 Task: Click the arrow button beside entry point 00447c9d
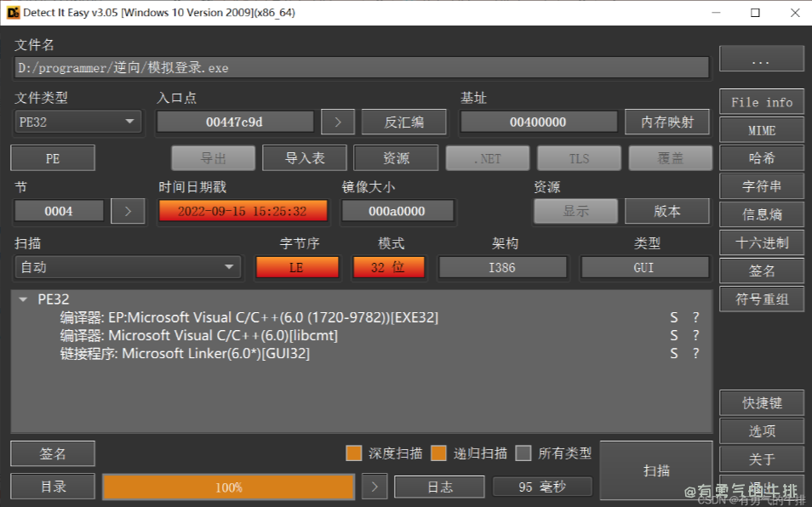(x=338, y=122)
